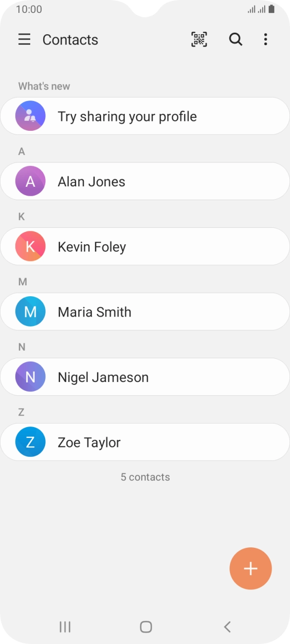Open the hamburger navigation menu
The height and width of the screenshot is (644, 290).
[x=24, y=40]
